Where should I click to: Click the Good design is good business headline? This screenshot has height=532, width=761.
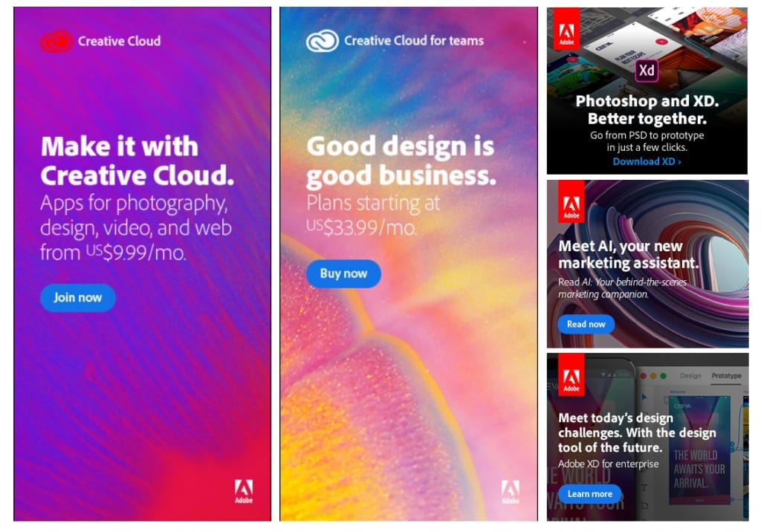tap(401, 160)
